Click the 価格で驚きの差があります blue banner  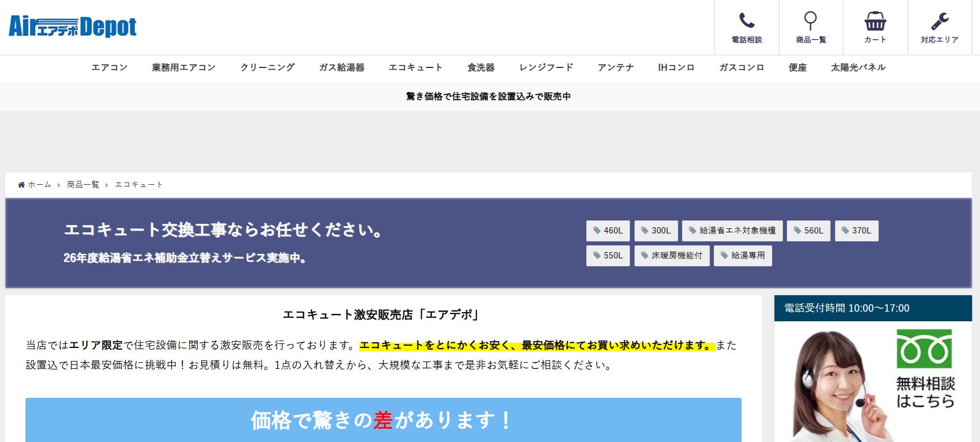[383, 420]
